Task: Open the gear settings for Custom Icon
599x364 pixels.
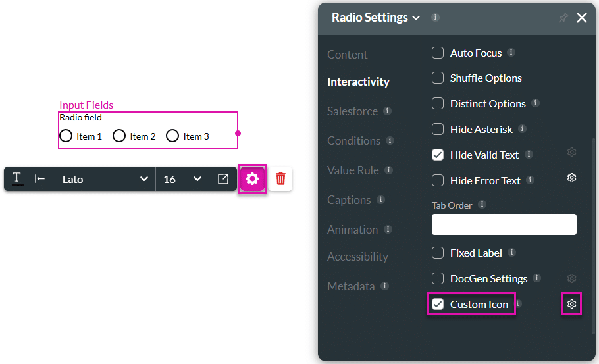Action: tap(571, 304)
